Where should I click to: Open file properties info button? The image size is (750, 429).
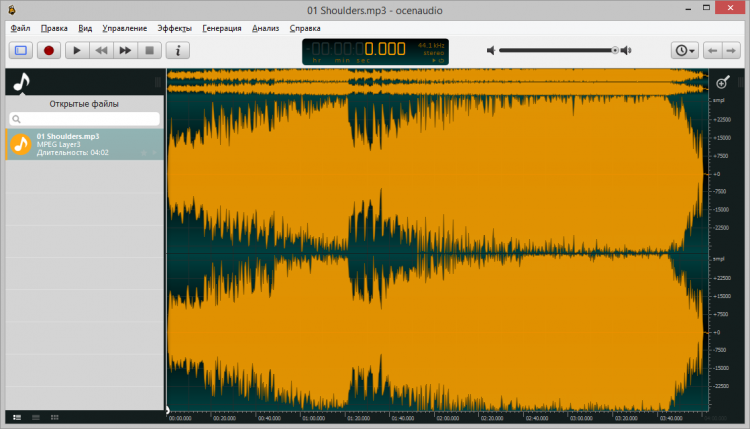[x=178, y=50]
